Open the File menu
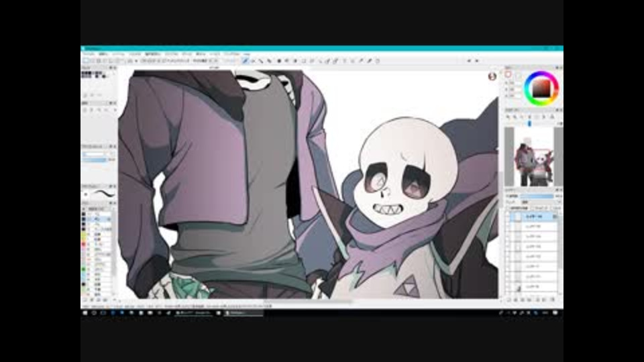This screenshot has width=644, height=362. [89, 54]
